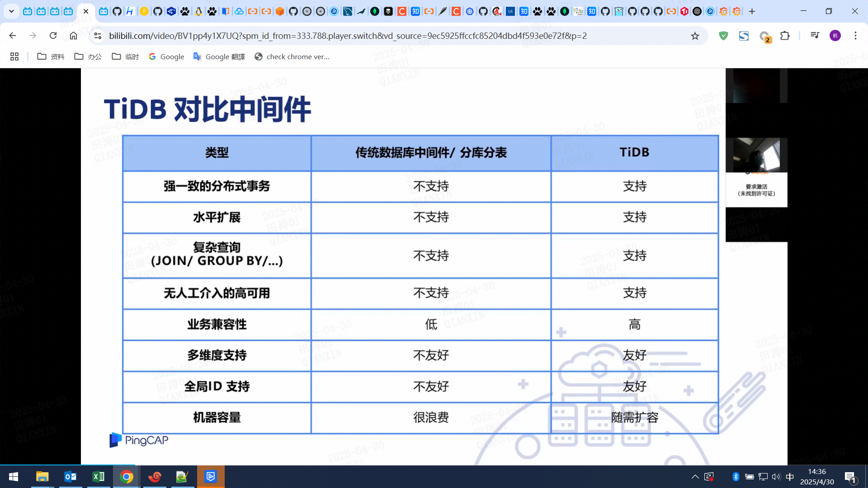Reload the Bilibili page
The width and height of the screenshot is (868, 488).
(53, 36)
